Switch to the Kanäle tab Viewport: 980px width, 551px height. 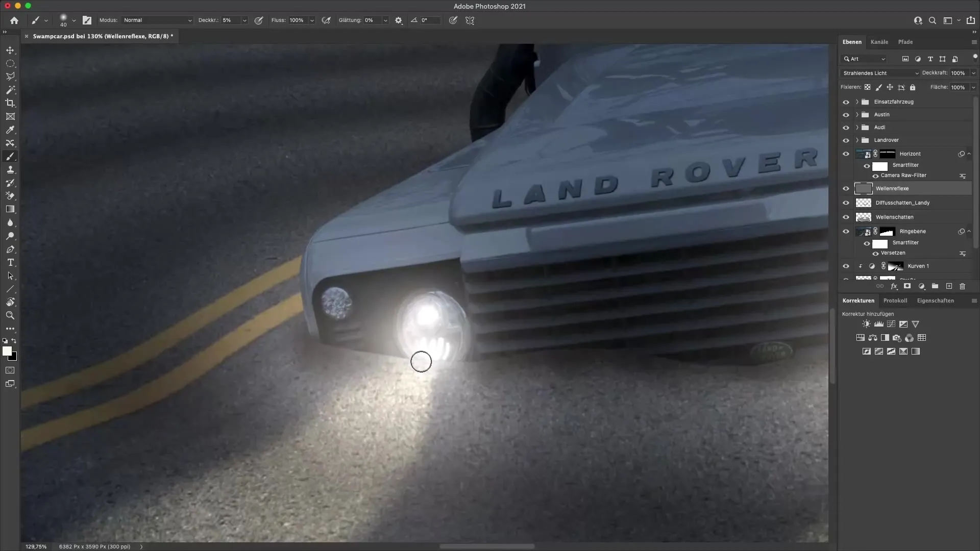pyautogui.click(x=880, y=42)
